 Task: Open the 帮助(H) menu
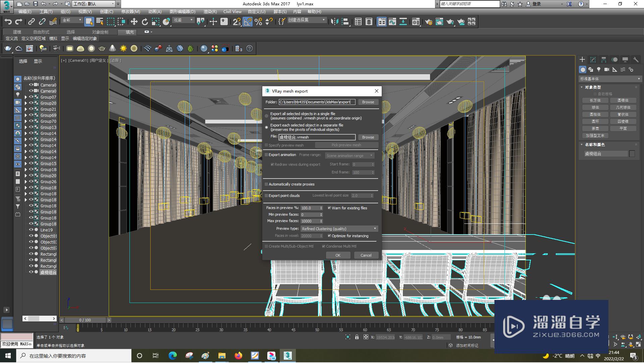point(314,11)
